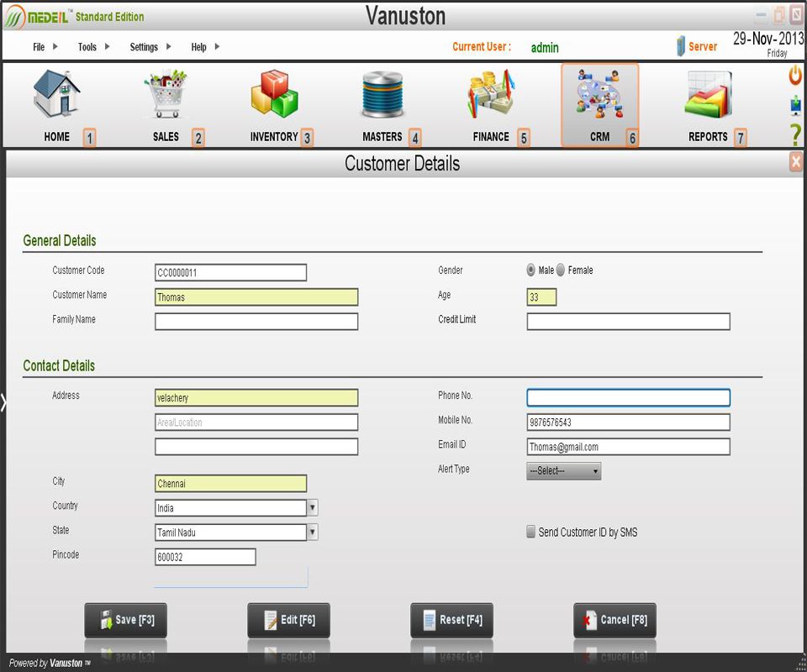Click the Server status icon
This screenshot has height=672, width=807.
[680, 46]
